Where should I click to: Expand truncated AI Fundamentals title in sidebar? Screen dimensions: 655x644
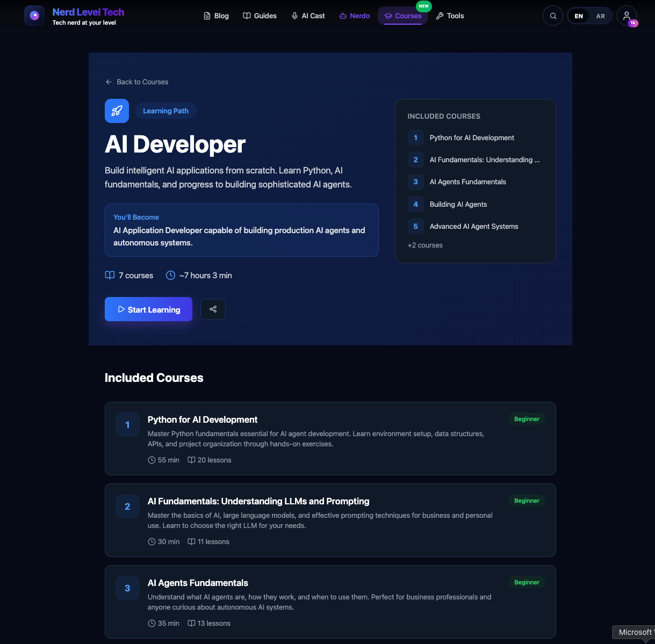click(484, 160)
